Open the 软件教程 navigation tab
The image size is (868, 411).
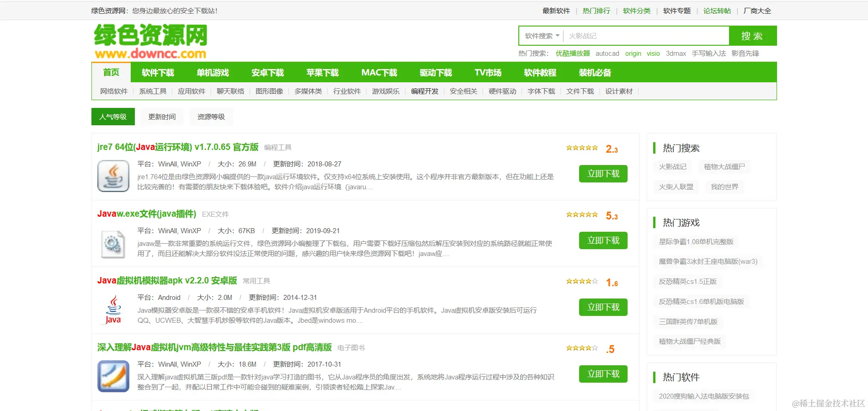540,73
